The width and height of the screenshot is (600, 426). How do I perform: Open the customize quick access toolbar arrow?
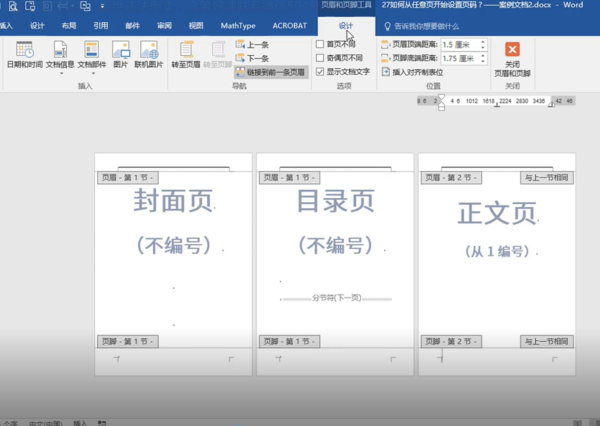(102, 6)
